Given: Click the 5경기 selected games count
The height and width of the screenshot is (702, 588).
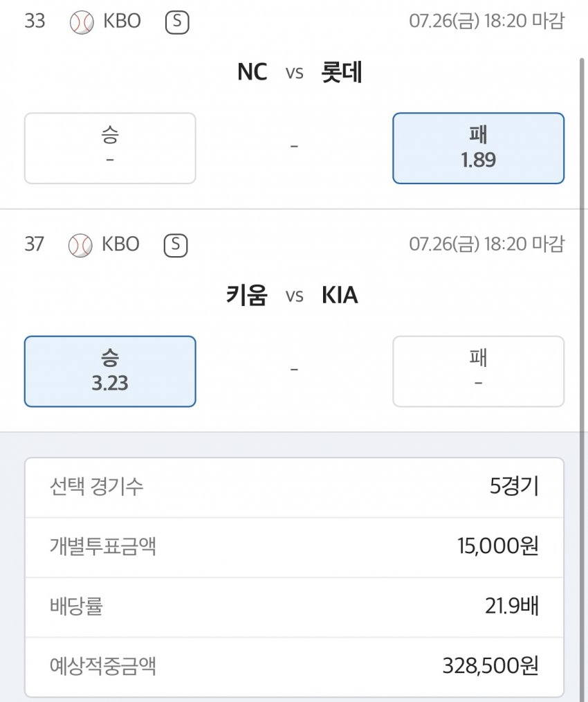Looking at the screenshot, I should (513, 487).
